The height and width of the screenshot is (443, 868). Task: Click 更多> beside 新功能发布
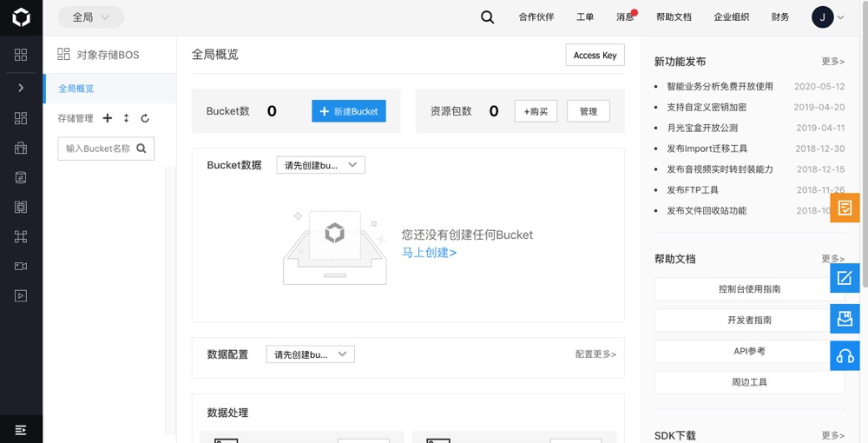click(x=833, y=62)
